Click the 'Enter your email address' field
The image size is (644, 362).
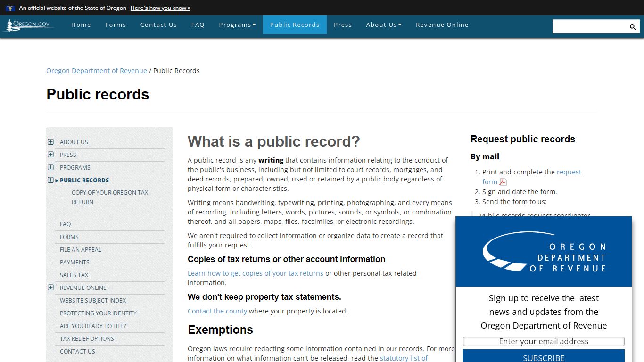[x=544, y=341]
